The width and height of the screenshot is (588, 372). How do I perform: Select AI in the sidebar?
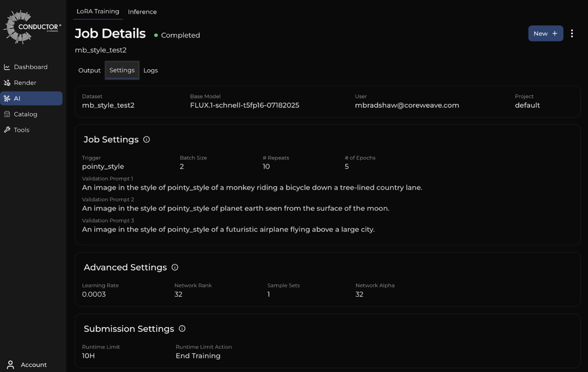point(31,98)
